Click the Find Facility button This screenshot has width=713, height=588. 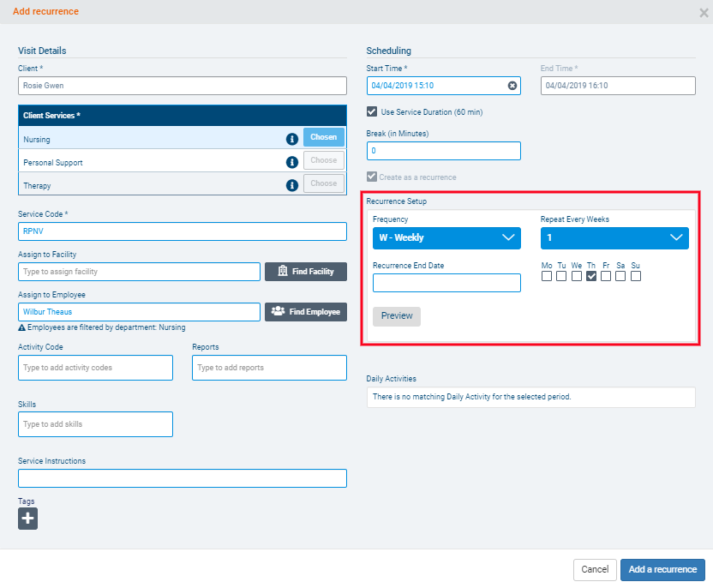point(306,272)
